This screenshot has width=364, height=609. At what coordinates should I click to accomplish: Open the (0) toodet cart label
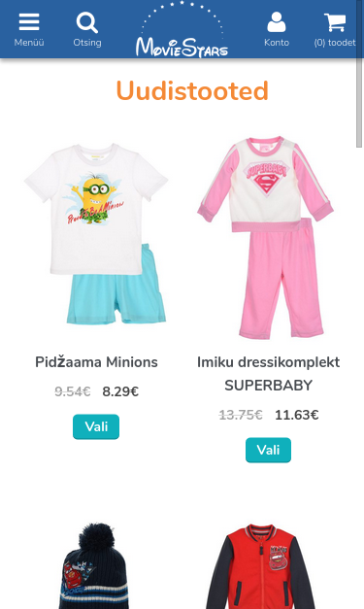pyautogui.click(x=335, y=43)
